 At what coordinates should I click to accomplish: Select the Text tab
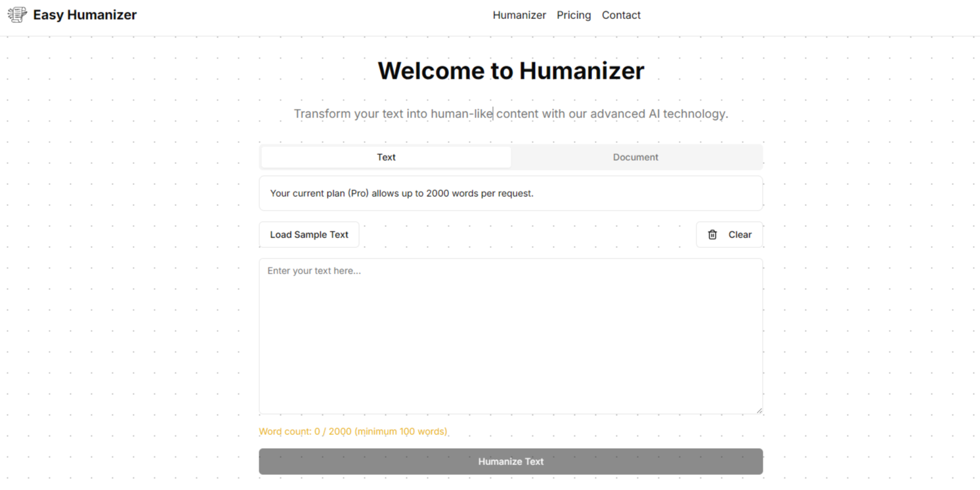point(386,157)
